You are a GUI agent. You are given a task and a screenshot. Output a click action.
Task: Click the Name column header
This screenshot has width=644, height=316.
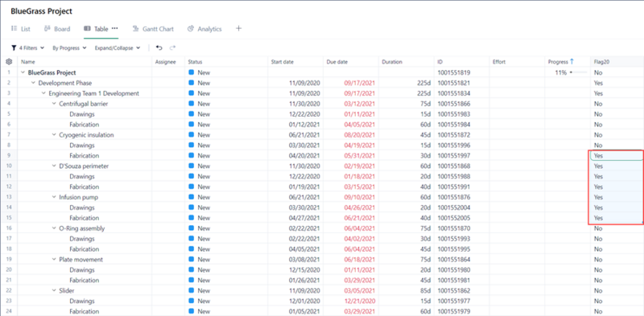click(85, 62)
